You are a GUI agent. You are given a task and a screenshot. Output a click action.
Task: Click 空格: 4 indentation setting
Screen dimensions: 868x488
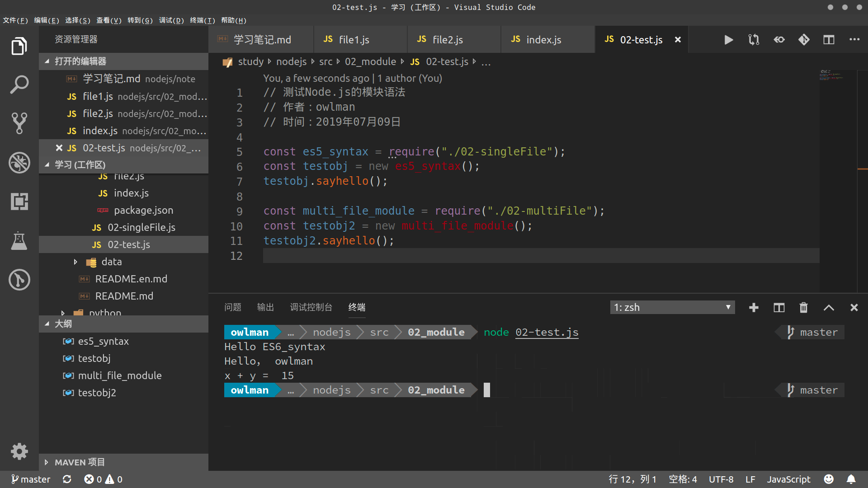pos(683,479)
